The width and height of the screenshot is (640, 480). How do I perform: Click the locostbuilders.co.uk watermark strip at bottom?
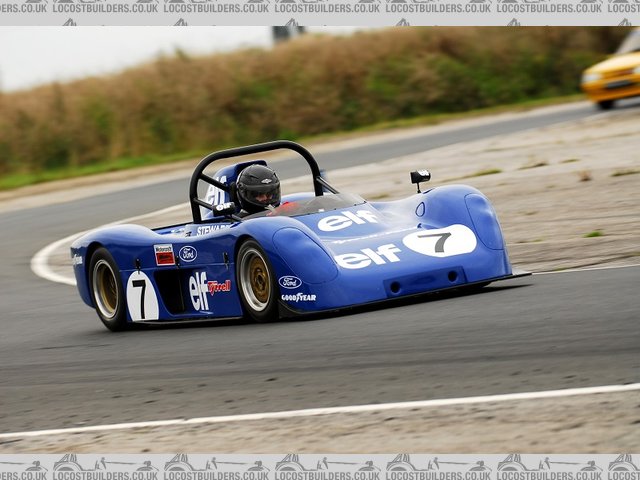point(320,466)
